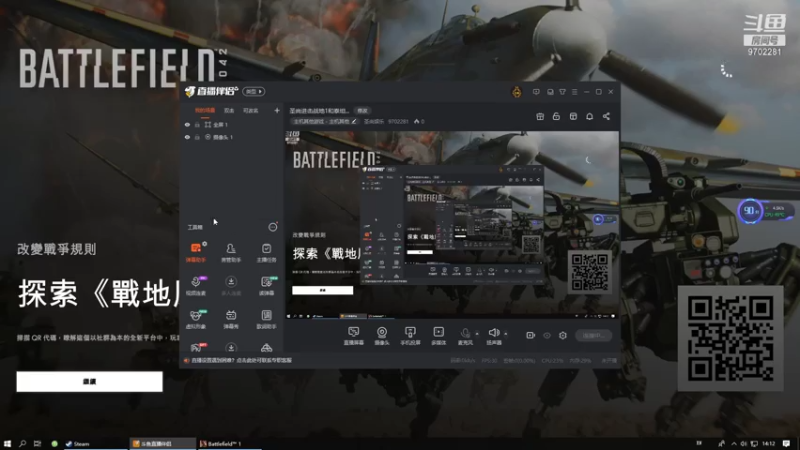The width and height of the screenshot is (800, 450).
Task: Switch to the third scene tab
Action: 250,110
